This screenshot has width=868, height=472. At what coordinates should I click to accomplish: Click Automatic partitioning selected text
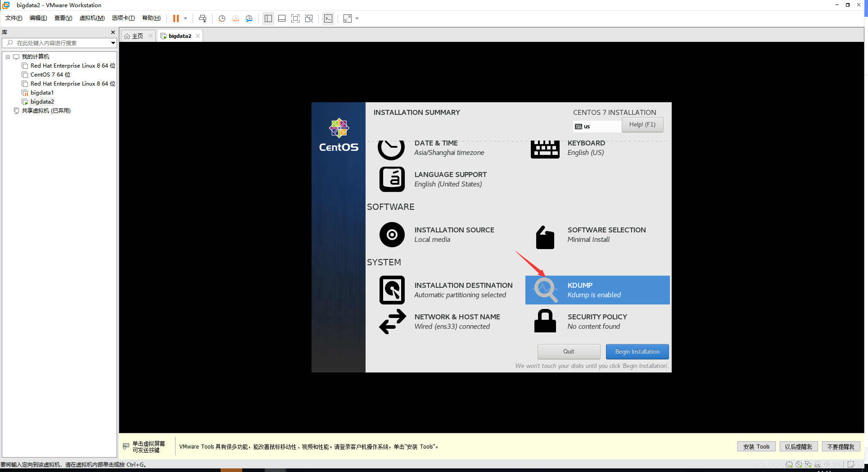tap(460, 295)
